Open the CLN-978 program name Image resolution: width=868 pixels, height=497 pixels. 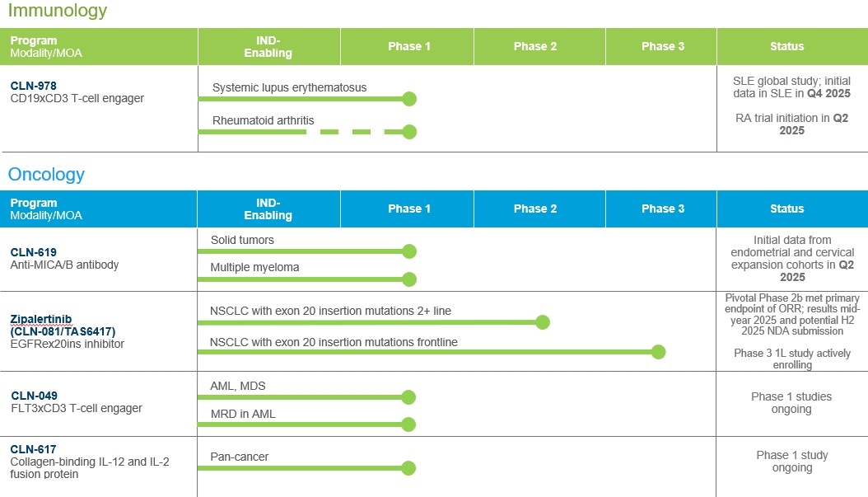pos(34,86)
